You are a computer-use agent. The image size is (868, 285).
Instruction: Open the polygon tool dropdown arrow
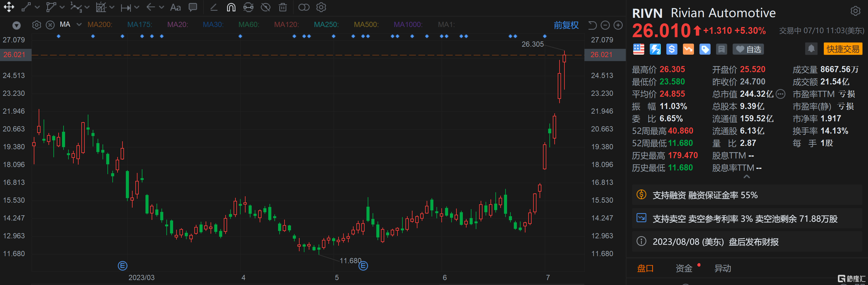click(62, 7)
